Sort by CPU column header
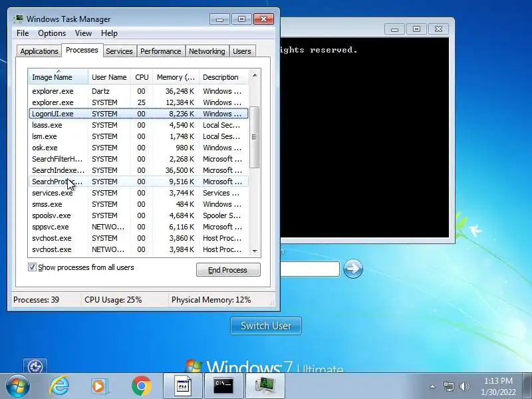532x399 pixels. [x=142, y=77]
